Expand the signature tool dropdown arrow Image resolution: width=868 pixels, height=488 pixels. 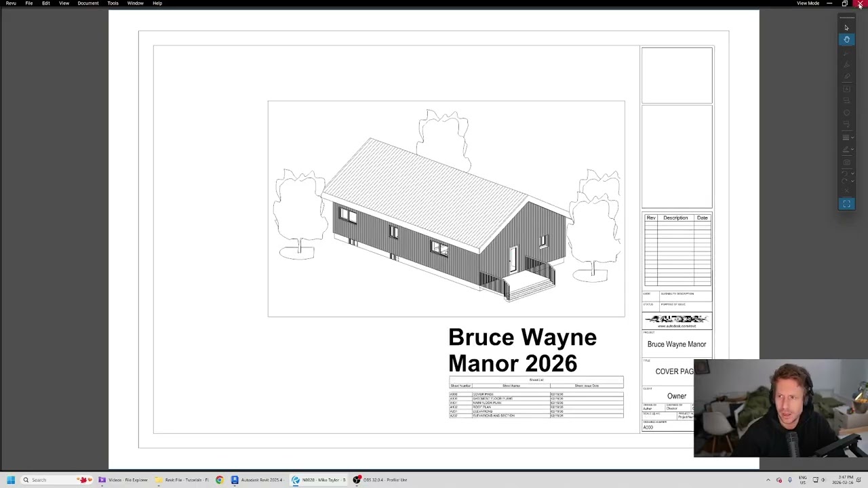click(852, 150)
